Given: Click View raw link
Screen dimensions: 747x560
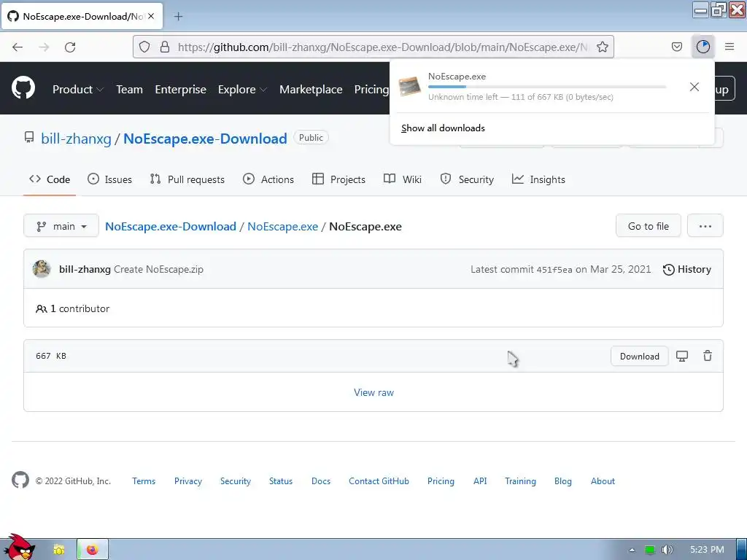Looking at the screenshot, I should pos(374,392).
